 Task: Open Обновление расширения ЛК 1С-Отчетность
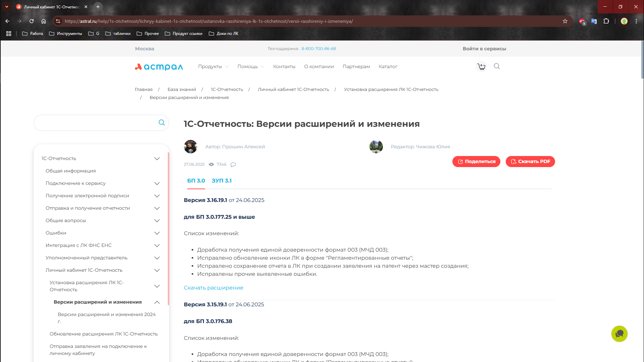[103, 334]
